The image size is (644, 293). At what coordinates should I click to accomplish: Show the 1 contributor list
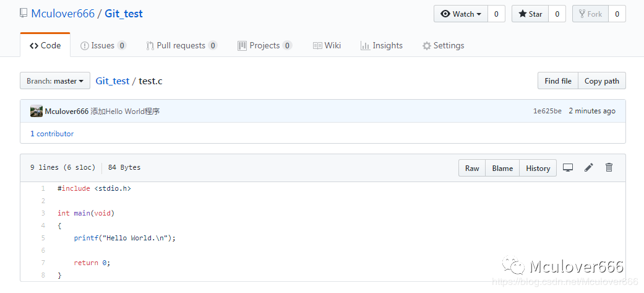[x=52, y=134]
